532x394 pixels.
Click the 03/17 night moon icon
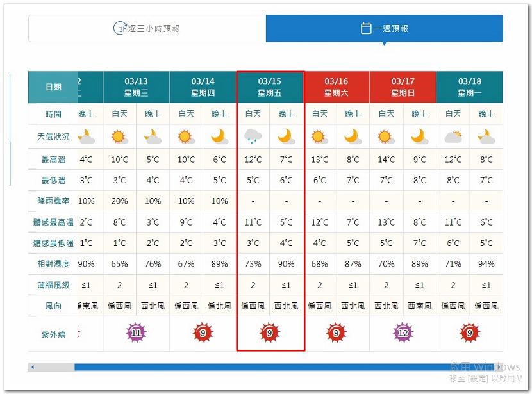coord(419,136)
